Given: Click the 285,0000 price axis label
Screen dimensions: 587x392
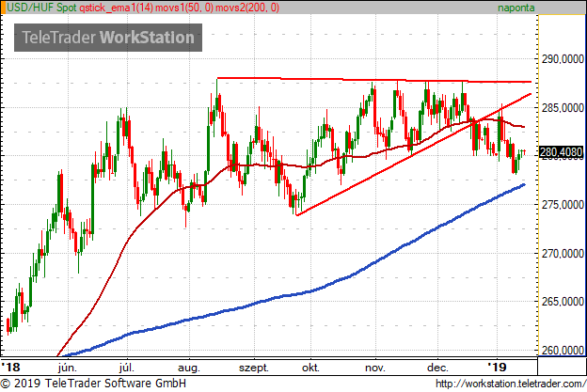Looking at the screenshot, I should [563, 108].
